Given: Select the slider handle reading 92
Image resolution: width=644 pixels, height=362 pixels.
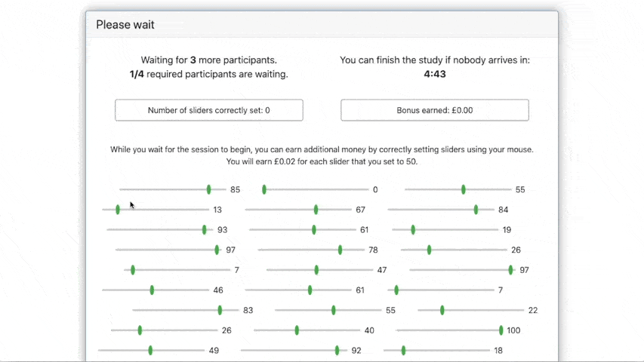Looking at the screenshot, I should click(x=337, y=350).
